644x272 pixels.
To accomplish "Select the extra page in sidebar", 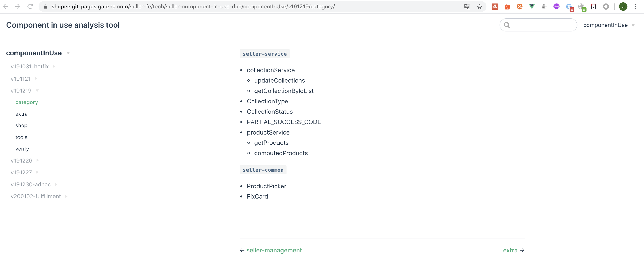I will tap(22, 114).
